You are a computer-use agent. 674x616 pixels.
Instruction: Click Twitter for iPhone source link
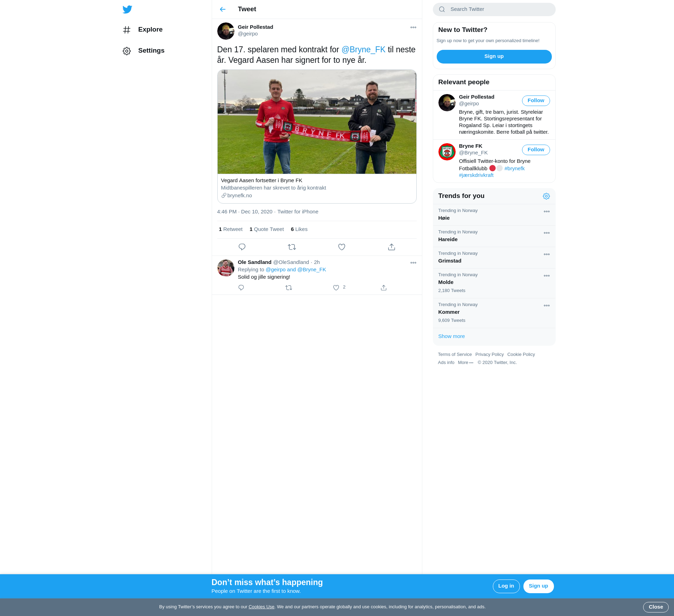tap(298, 212)
